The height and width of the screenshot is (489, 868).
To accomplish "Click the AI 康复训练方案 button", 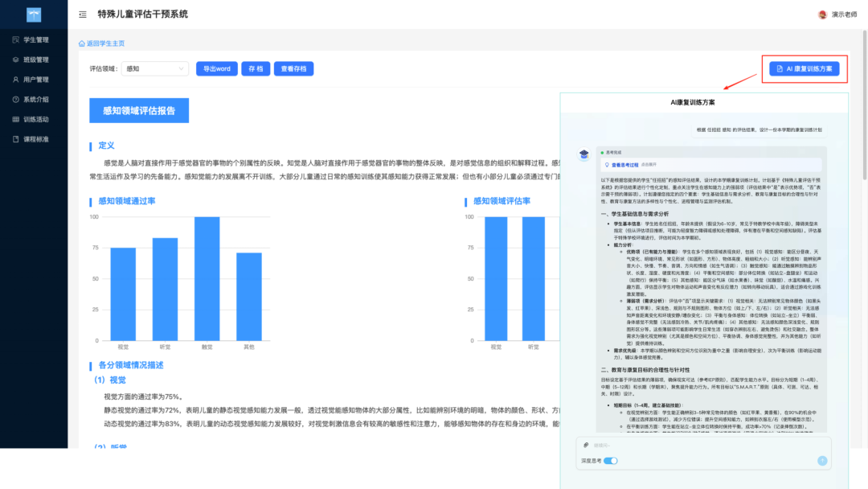I will (804, 68).
